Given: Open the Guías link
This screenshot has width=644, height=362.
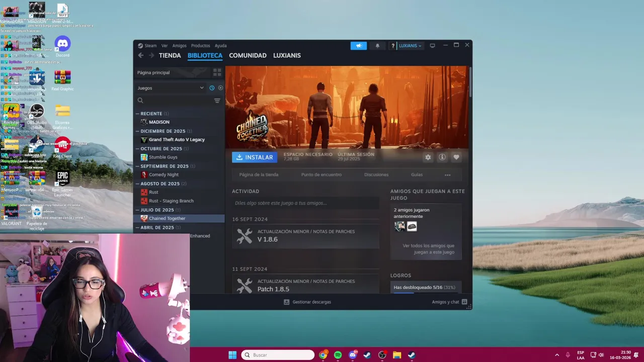Looking at the screenshot, I should pos(417,175).
